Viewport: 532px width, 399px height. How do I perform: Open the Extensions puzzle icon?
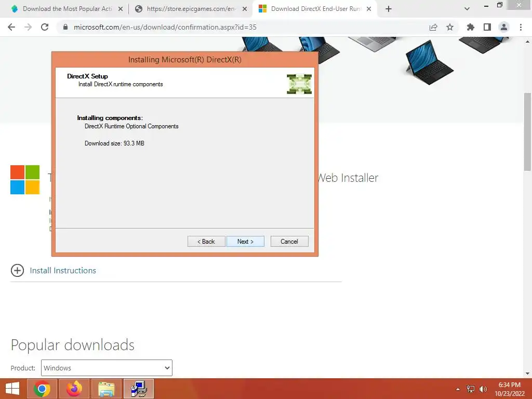[471, 27]
